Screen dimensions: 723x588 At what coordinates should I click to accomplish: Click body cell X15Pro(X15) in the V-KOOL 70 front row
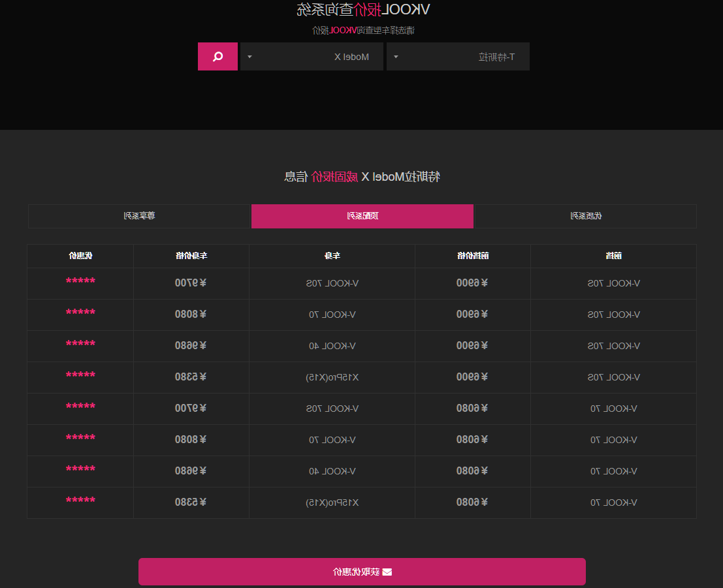332,503
